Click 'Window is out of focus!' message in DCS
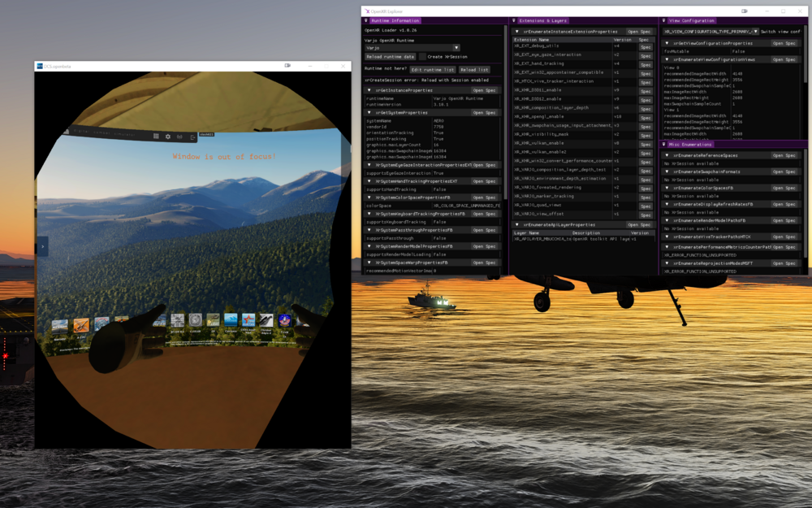Image resolution: width=812 pixels, height=508 pixels. coord(224,157)
